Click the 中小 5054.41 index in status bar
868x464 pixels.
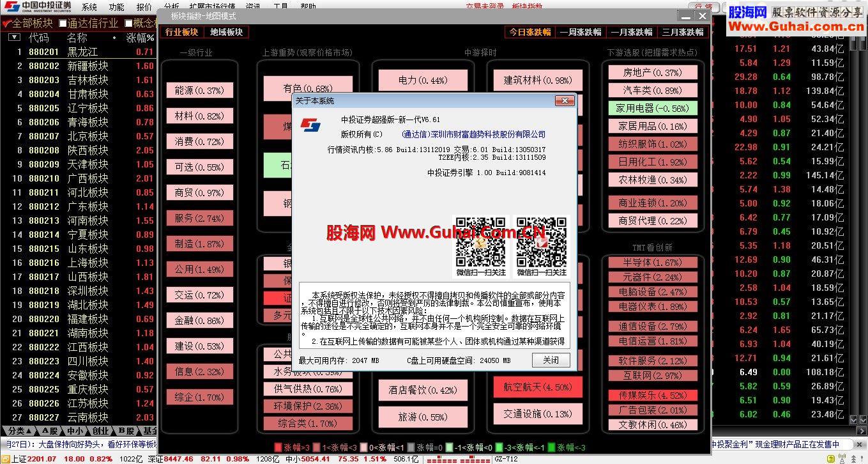[x=307, y=459]
